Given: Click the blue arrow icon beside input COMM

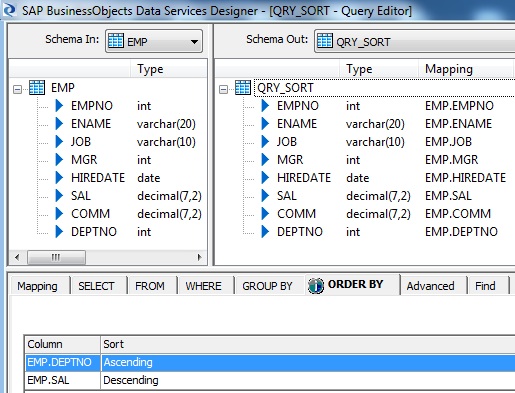Looking at the screenshot, I should pos(59,214).
